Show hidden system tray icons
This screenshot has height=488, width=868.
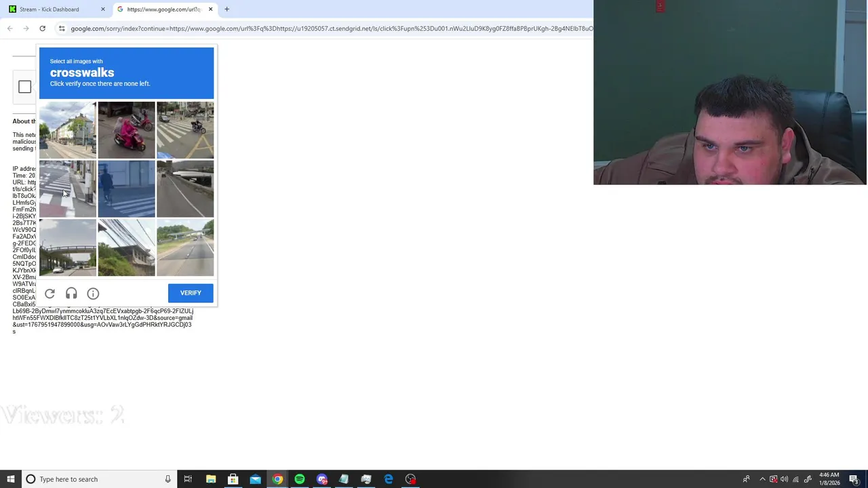762,479
